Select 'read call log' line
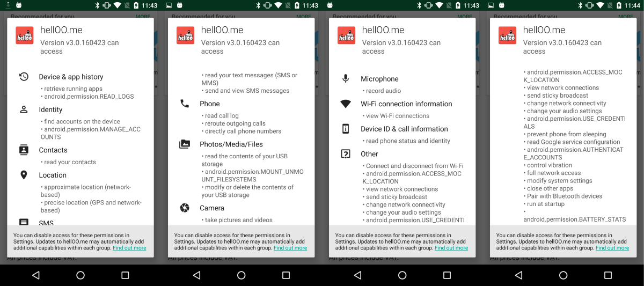 point(220,115)
